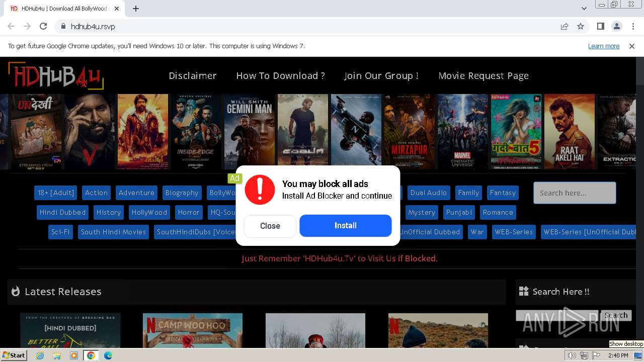Open the Movie Request Page menu item
The width and height of the screenshot is (644, 362).
click(x=484, y=75)
